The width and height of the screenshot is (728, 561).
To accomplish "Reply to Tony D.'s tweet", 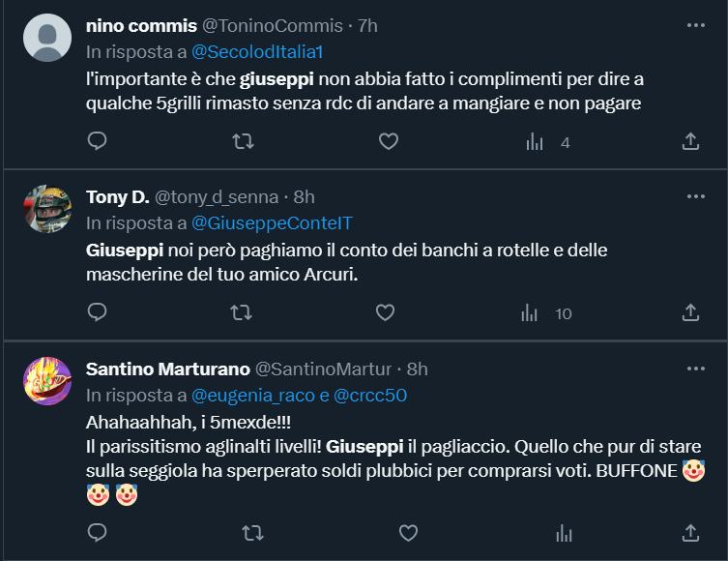I will click(97, 312).
